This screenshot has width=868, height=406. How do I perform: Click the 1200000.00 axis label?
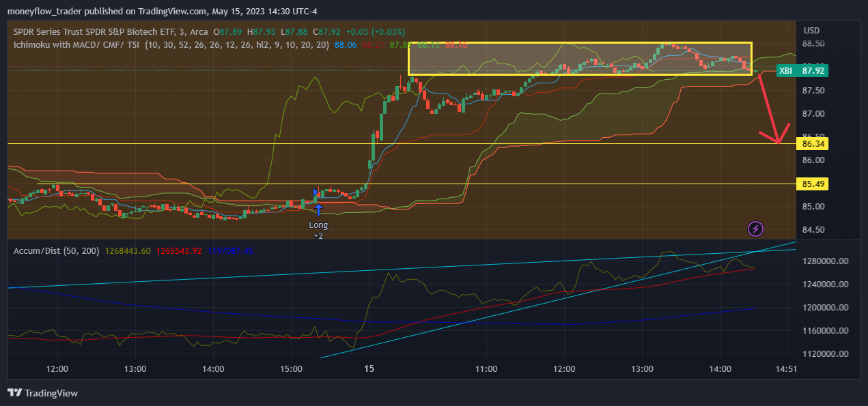(x=825, y=308)
